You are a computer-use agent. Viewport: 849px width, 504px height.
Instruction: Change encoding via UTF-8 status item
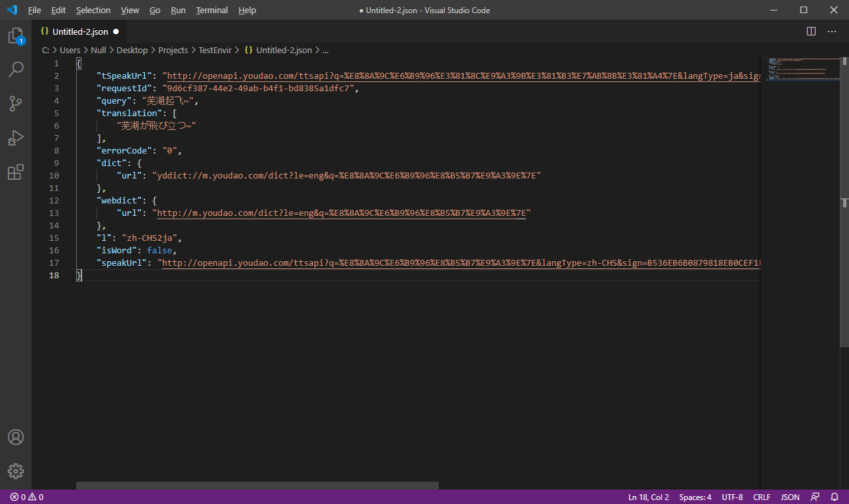732,497
